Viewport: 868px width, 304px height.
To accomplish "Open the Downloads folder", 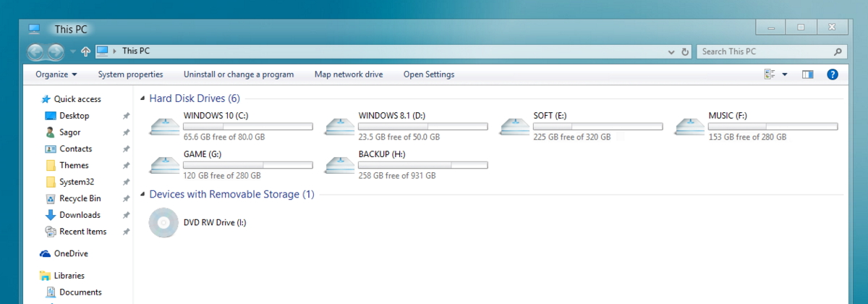I will (x=80, y=215).
